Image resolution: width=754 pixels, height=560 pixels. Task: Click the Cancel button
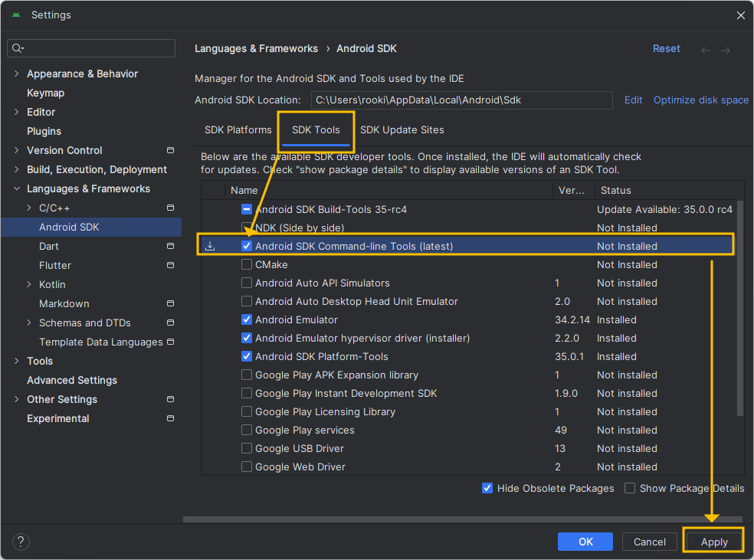[649, 542]
